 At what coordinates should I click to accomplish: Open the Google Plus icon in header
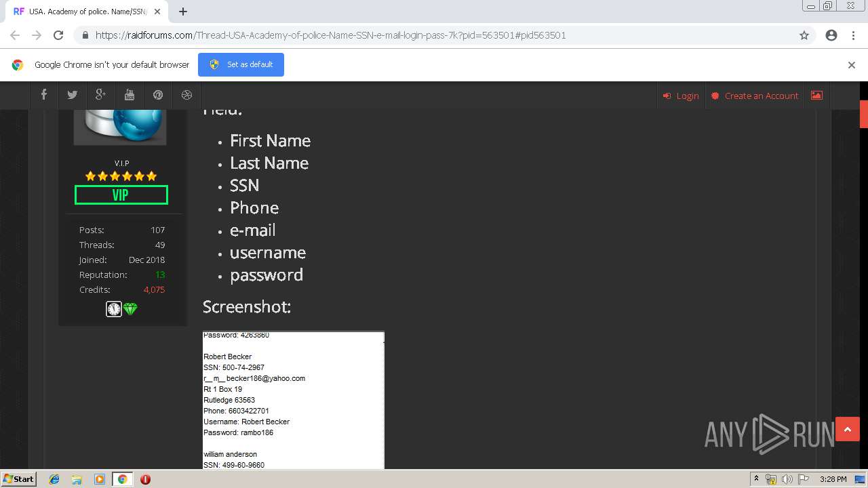101,95
